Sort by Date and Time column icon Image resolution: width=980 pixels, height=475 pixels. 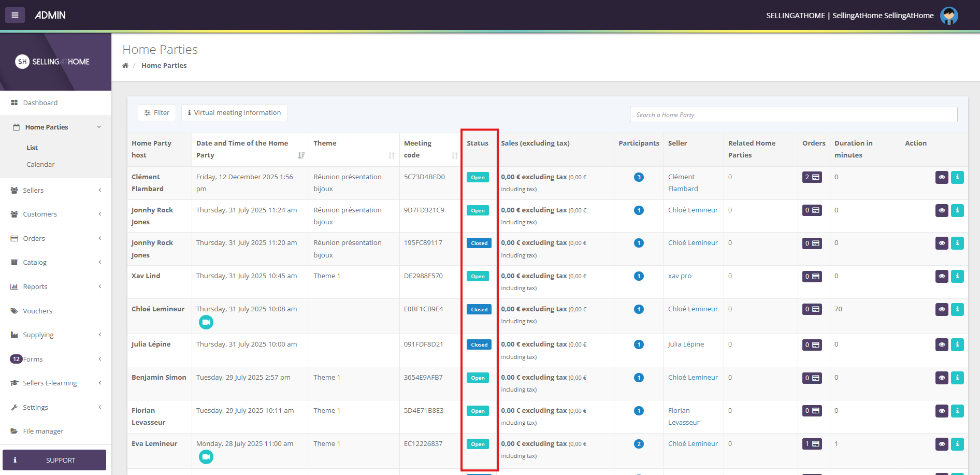[301, 155]
